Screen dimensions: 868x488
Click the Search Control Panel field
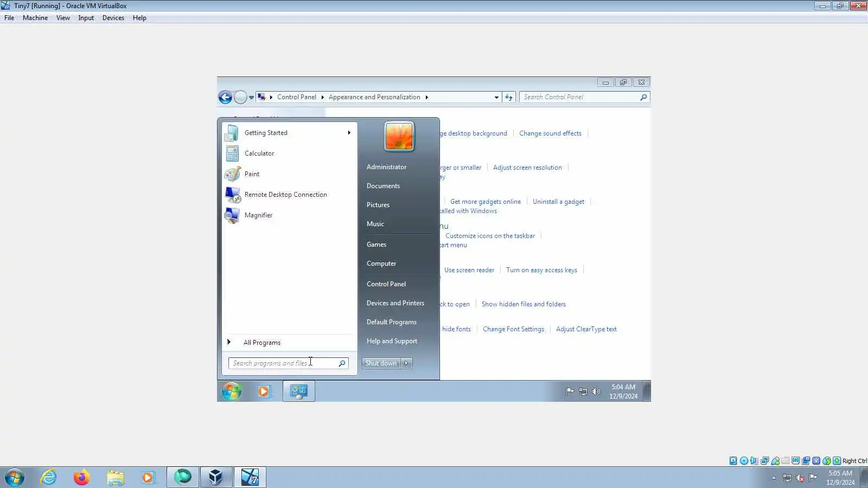click(584, 97)
